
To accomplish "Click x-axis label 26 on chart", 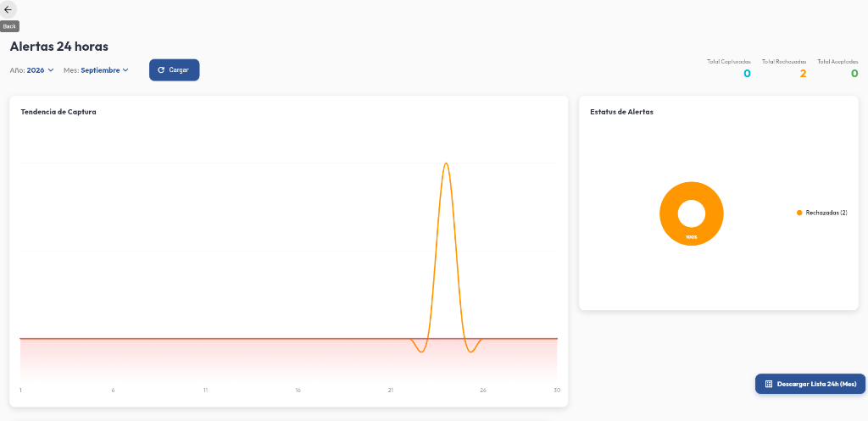I will (x=482, y=391).
